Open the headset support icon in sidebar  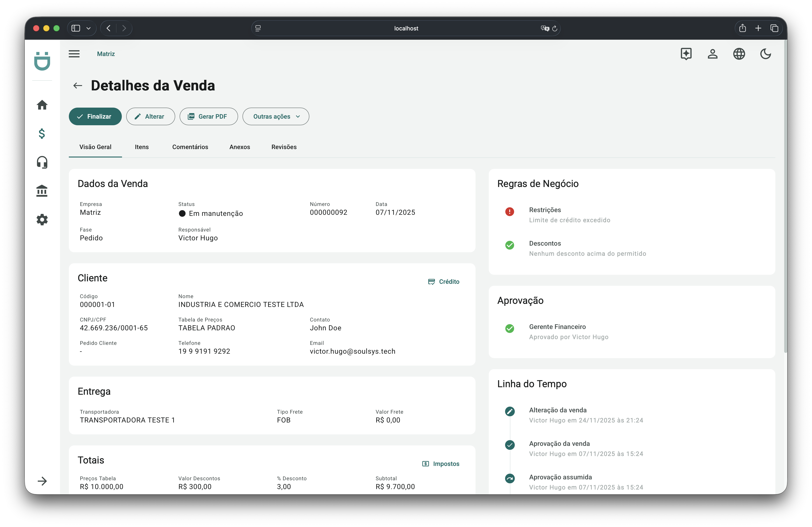click(x=42, y=162)
